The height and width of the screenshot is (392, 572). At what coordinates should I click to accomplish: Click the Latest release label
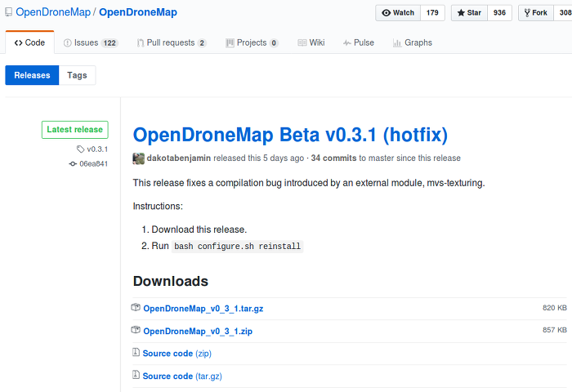coord(75,130)
